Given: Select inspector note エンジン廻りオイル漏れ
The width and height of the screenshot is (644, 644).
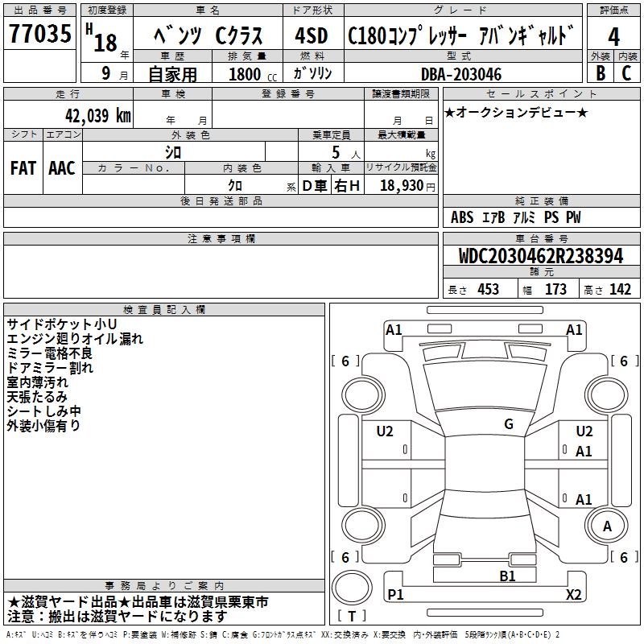Looking at the screenshot, I should coord(75,339).
